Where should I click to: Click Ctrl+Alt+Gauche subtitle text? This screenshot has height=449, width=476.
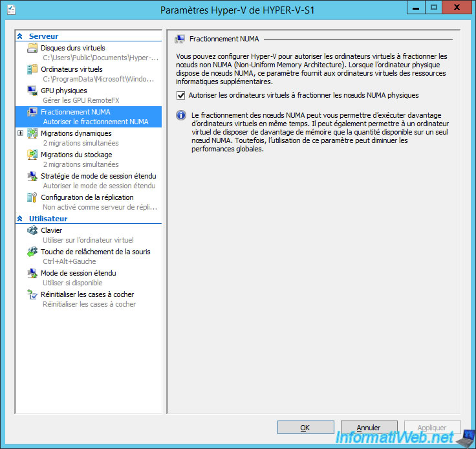(x=69, y=261)
